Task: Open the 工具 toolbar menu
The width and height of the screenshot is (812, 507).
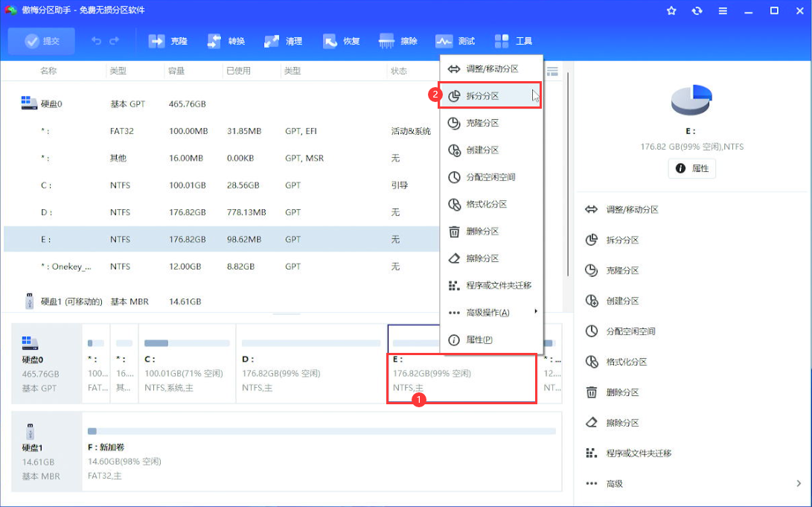Action: point(514,41)
